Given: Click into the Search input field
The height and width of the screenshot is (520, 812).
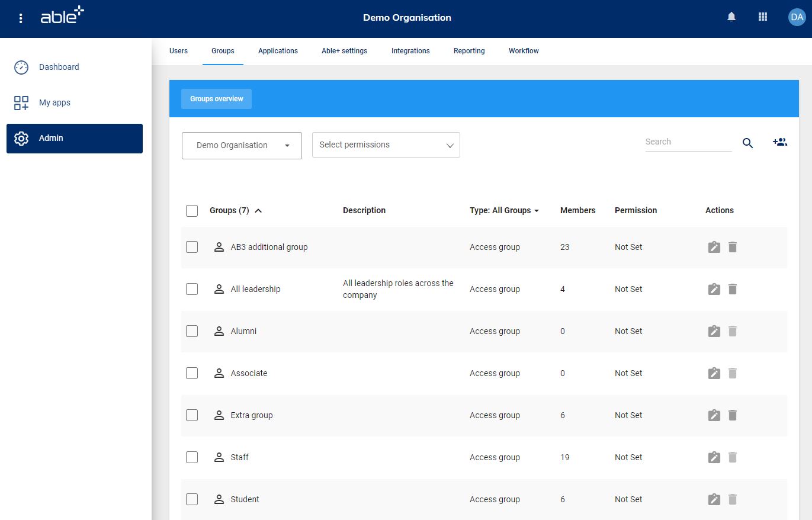Looking at the screenshot, I should [687, 142].
